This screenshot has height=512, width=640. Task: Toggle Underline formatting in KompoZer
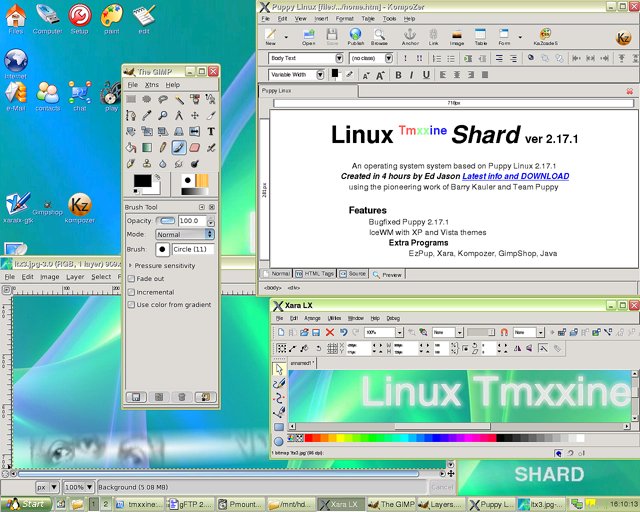click(x=426, y=75)
